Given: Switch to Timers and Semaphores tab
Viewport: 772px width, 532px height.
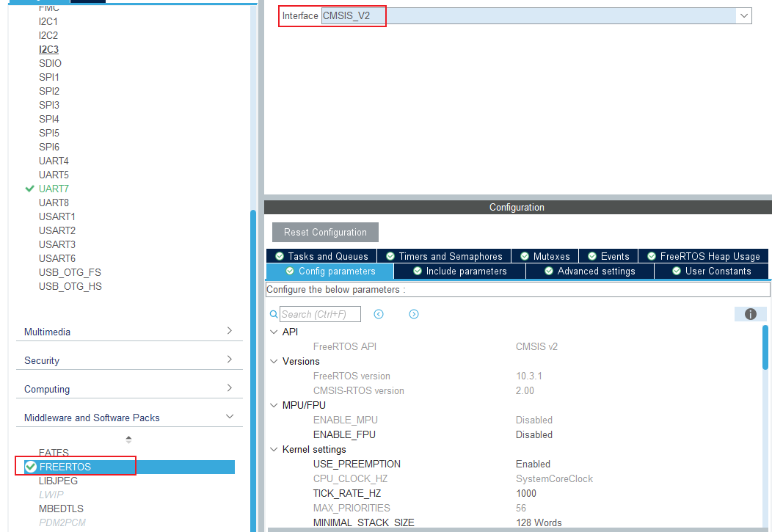Looking at the screenshot, I should coord(444,256).
